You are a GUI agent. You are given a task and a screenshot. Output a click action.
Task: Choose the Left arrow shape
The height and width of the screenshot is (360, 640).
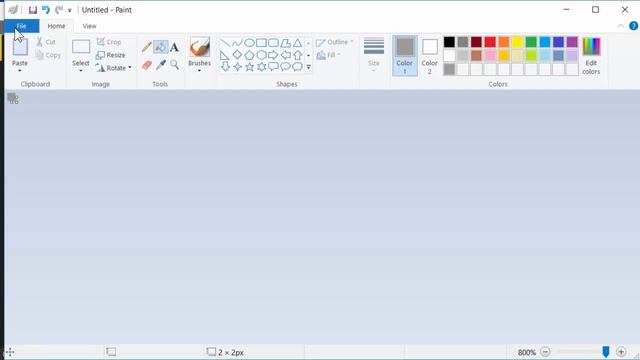coord(286,55)
